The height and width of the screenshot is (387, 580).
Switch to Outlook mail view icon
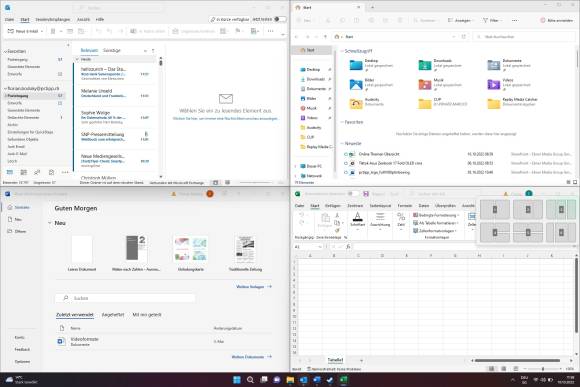pyautogui.click(x=10, y=172)
